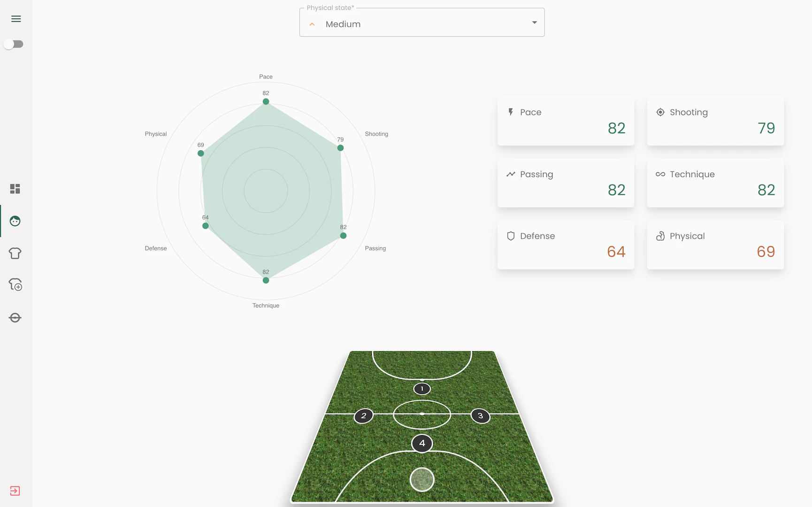This screenshot has width=812, height=507.
Task: Click the Pace stat card
Action: point(566,121)
